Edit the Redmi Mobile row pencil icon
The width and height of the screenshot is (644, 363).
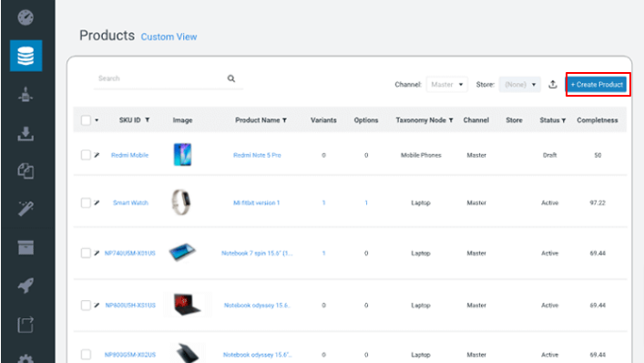[97, 155]
